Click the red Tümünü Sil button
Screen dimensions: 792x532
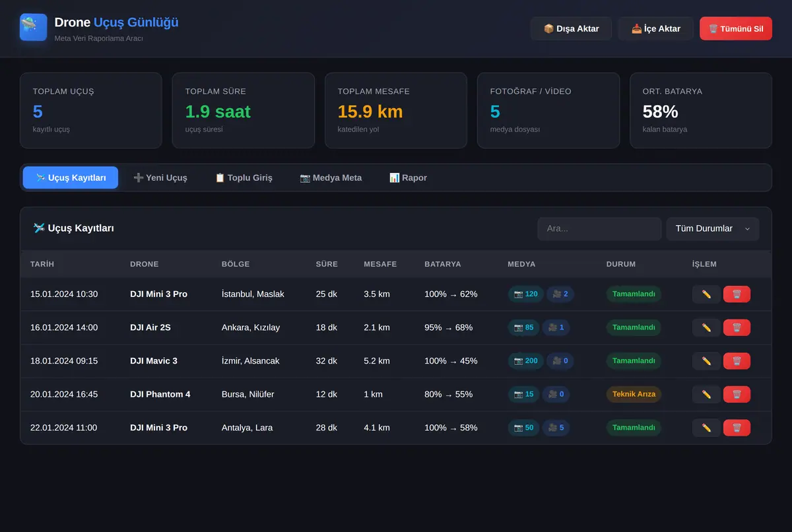coord(736,29)
